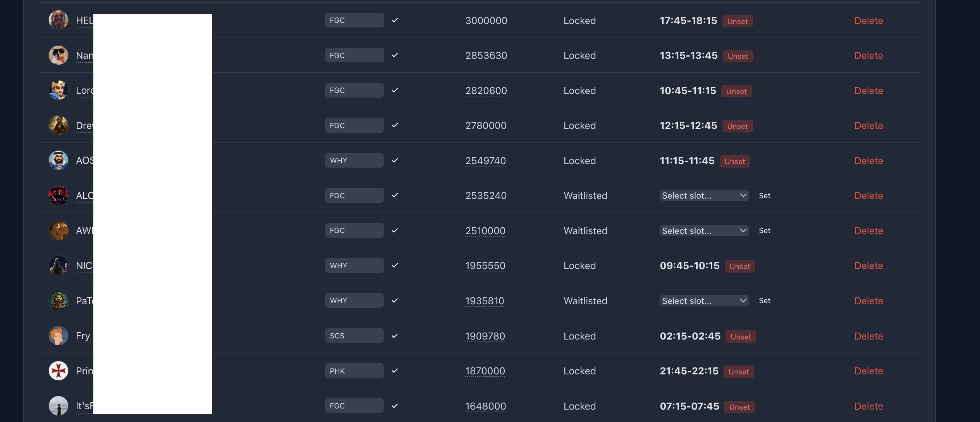The width and height of the screenshot is (980, 422).
Task: Click Set in the 2510000 waitlisted row
Action: (765, 230)
